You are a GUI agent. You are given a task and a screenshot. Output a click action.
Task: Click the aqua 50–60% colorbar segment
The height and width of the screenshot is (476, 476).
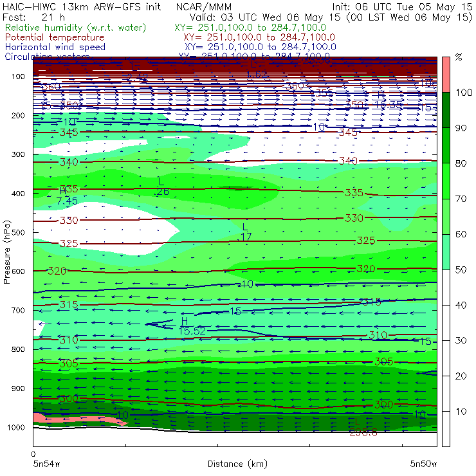point(446,252)
